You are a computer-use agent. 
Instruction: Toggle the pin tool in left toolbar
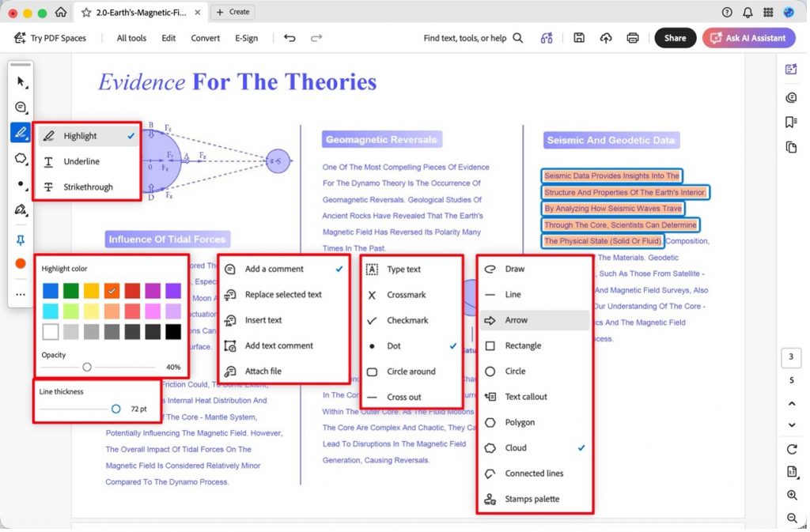coord(21,240)
